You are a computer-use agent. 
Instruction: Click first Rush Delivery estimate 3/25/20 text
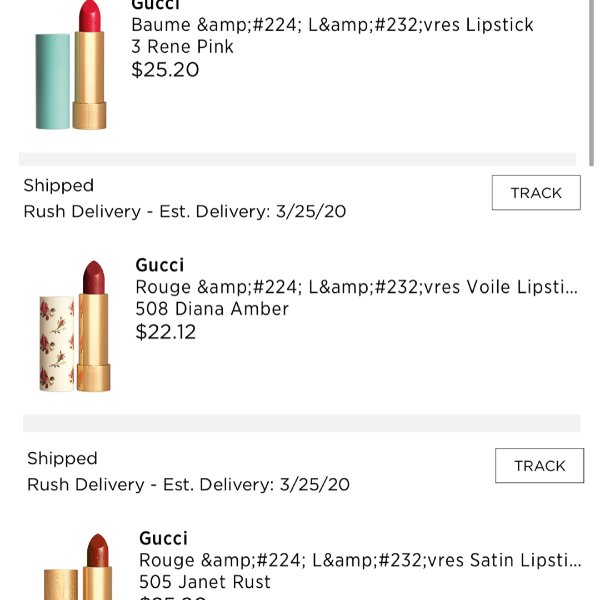click(185, 211)
